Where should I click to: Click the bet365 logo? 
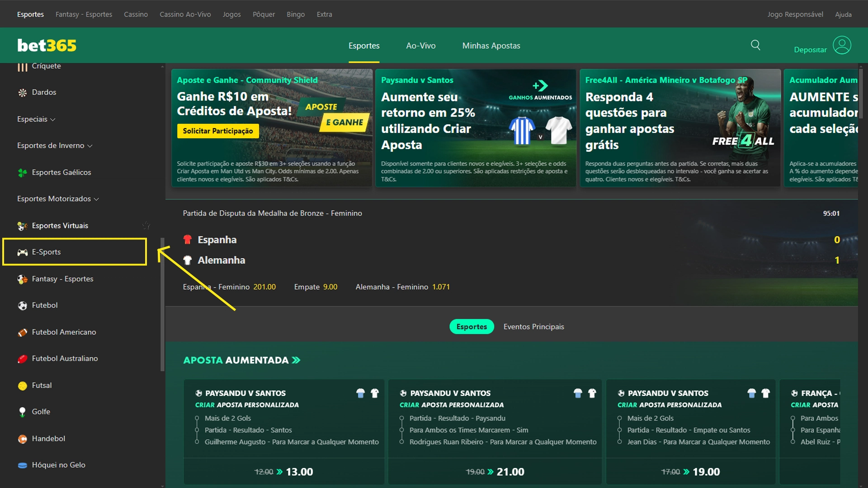point(47,45)
